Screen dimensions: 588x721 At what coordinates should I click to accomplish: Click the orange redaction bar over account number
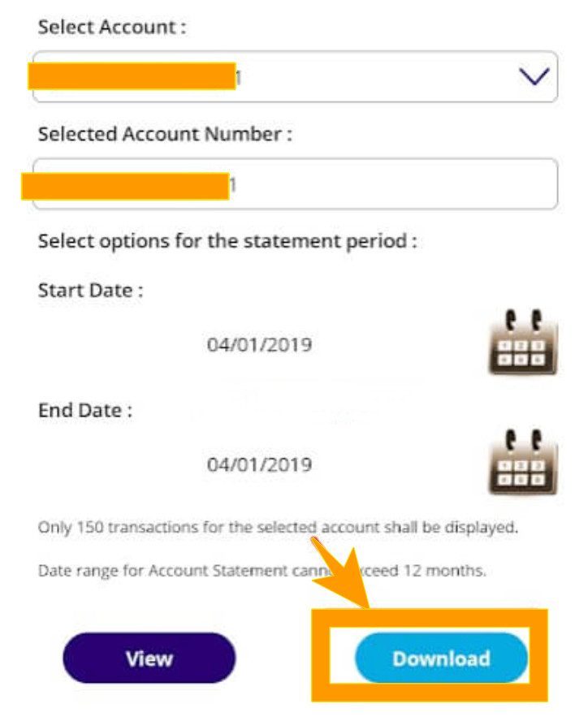coord(124,186)
